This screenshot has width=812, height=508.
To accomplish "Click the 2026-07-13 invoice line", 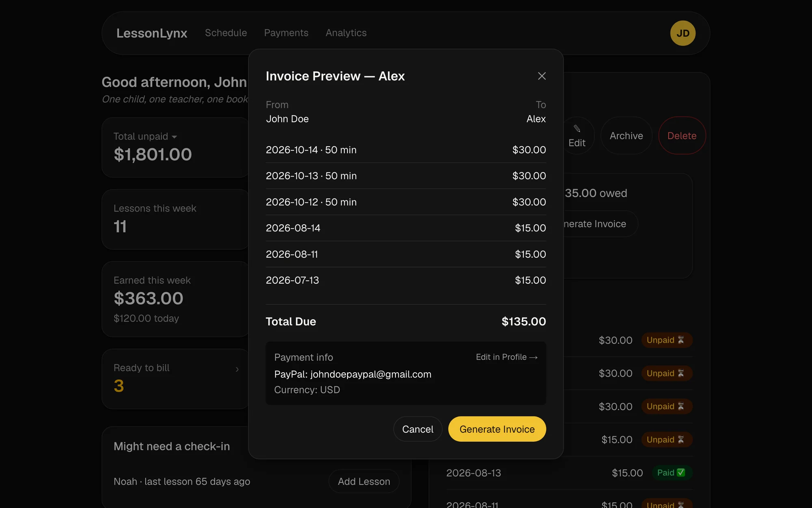I will (406, 280).
